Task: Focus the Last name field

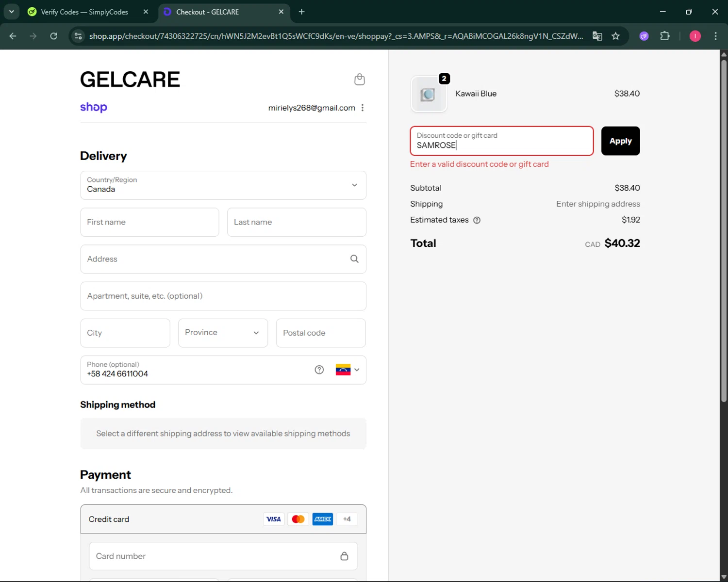Action: [297, 222]
